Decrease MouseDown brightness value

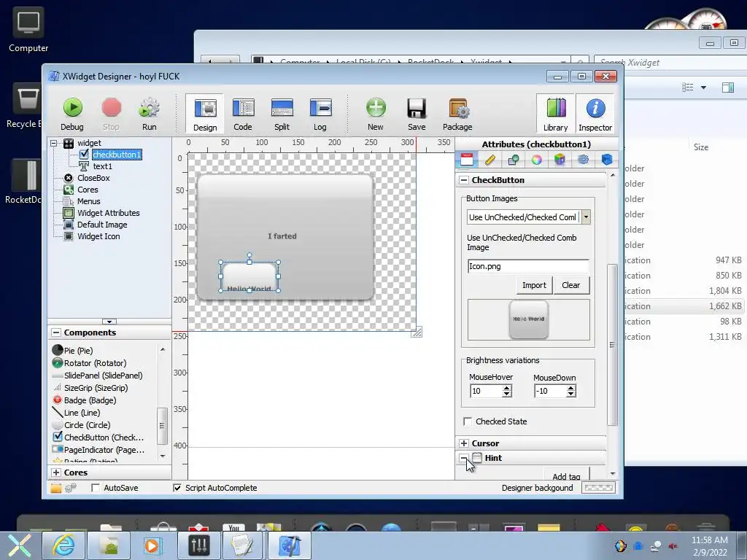570,394
